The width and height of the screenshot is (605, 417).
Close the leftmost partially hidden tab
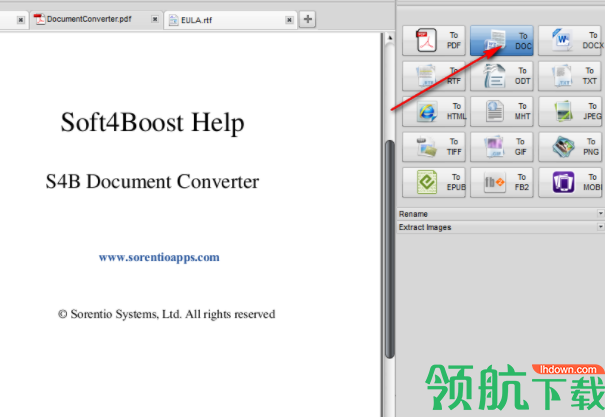21,20
